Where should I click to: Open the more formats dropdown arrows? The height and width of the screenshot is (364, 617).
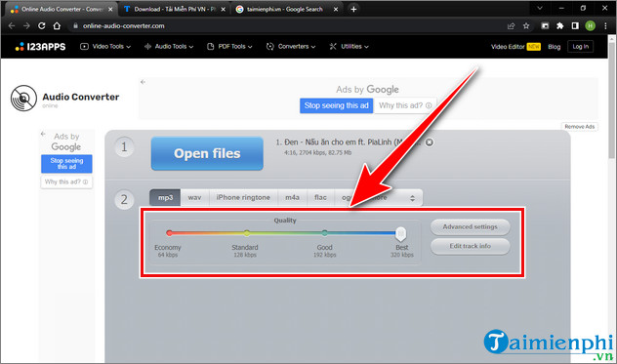(412, 198)
